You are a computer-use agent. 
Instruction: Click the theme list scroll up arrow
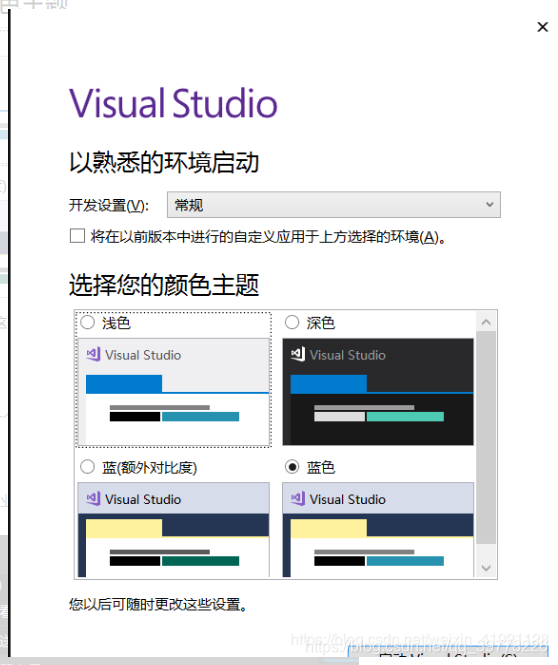pyautogui.click(x=486, y=322)
